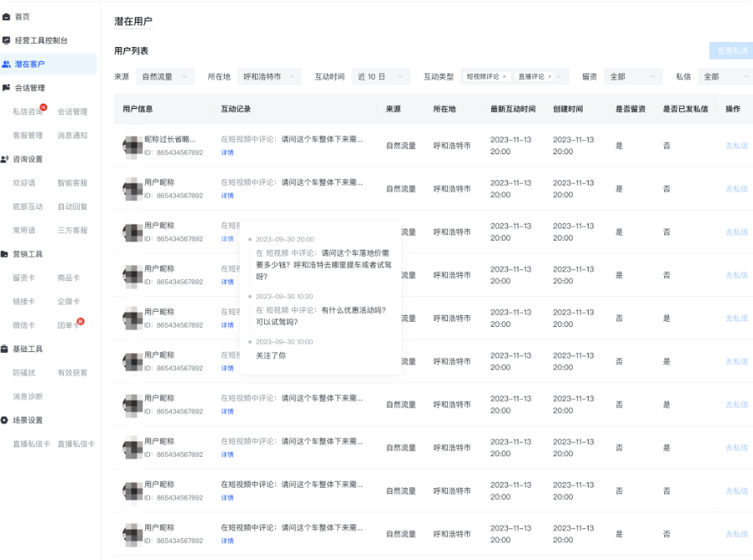
Task: Open 三方客服 submenu item
Action: 72,230
